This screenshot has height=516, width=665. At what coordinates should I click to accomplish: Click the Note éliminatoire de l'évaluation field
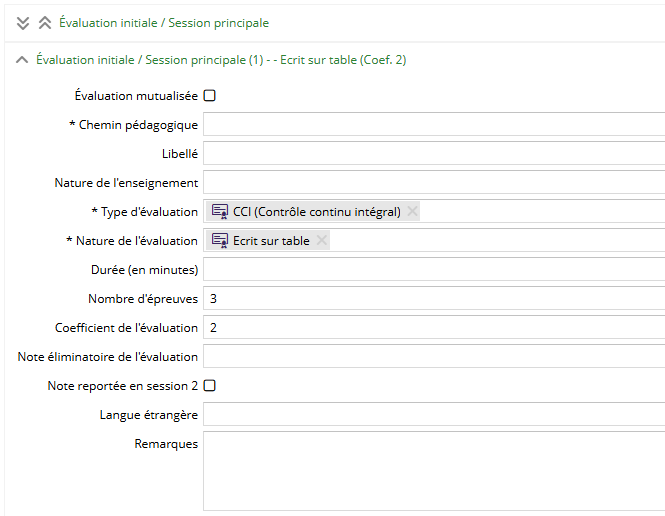[434, 357]
